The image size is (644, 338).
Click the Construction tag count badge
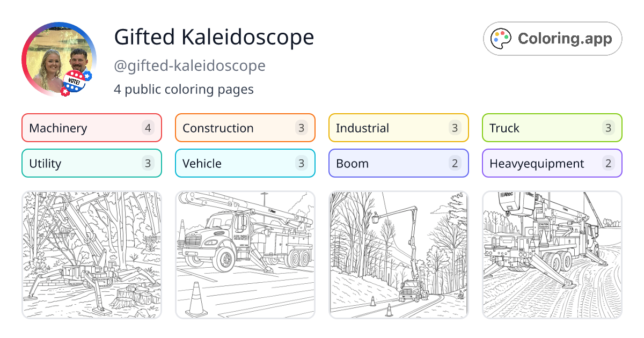(x=301, y=128)
